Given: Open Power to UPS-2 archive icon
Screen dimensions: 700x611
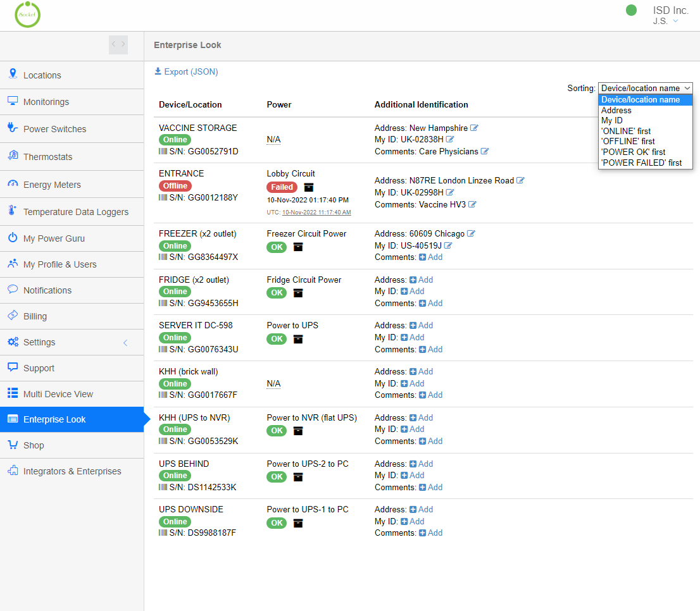Looking at the screenshot, I should coord(297,477).
